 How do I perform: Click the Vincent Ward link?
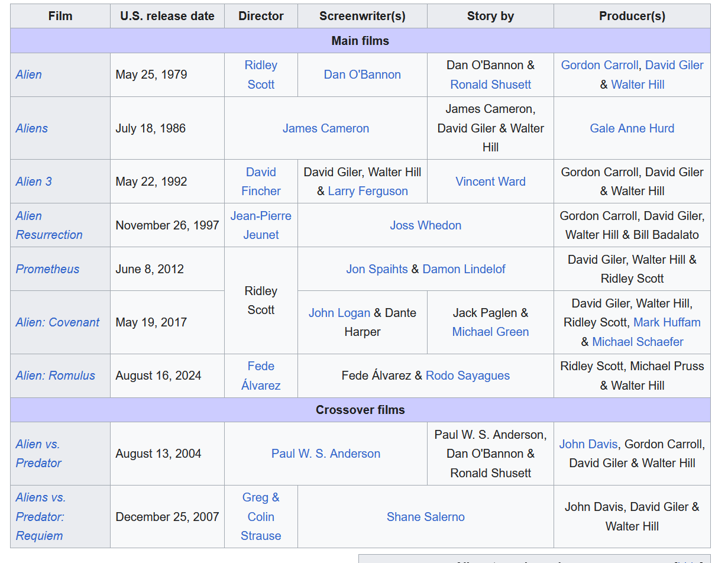point(490,182)
